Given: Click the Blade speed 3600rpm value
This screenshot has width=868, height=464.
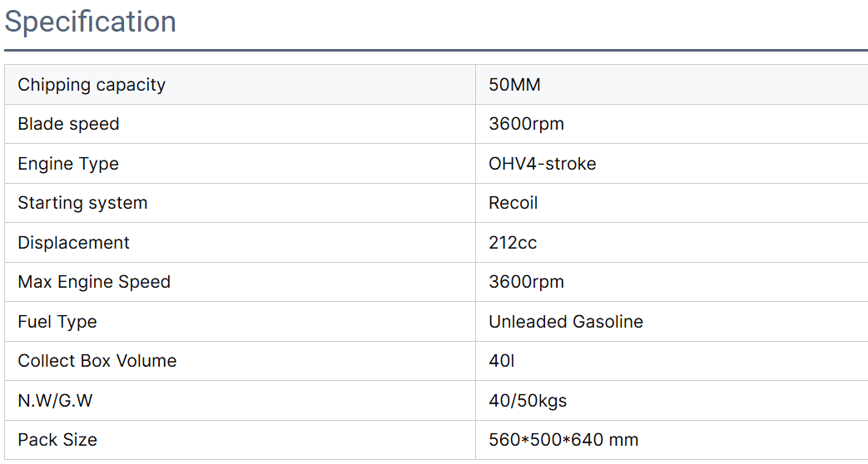Looking at the screenshot, I should coord(526,124).
